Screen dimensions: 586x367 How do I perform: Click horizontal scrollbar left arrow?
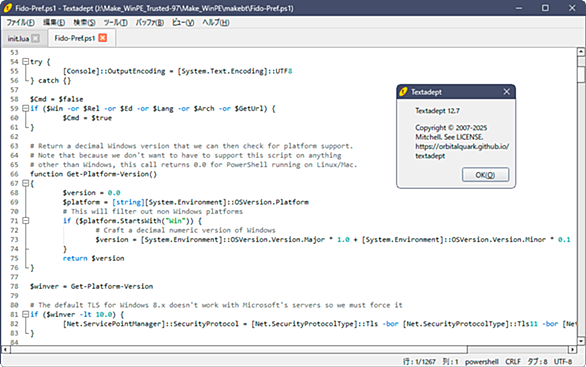coord(6,350)
